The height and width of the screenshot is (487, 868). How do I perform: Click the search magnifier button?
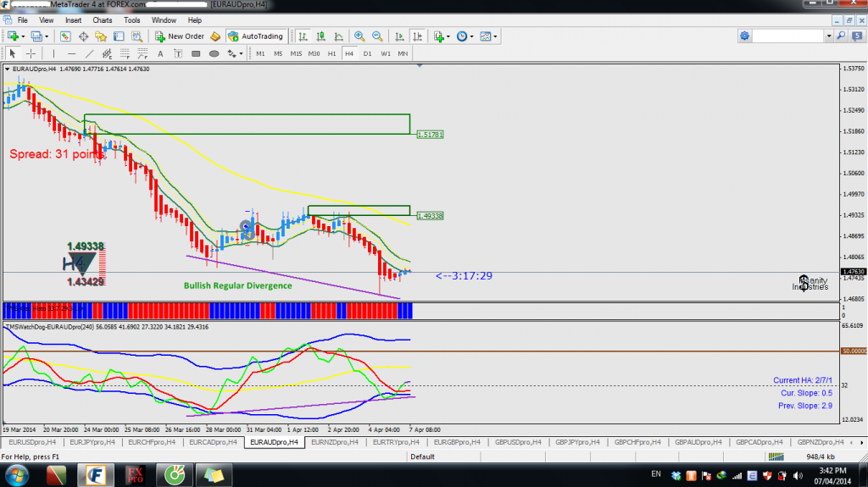pyautogui.click(x=841, y=36)
